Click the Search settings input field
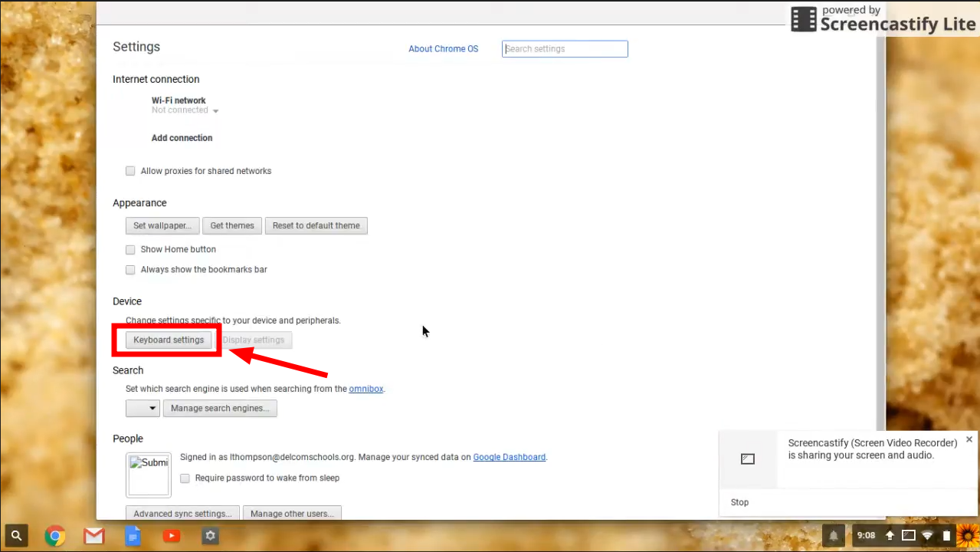This screenshot has width=980, height=552. pos(565,48)
